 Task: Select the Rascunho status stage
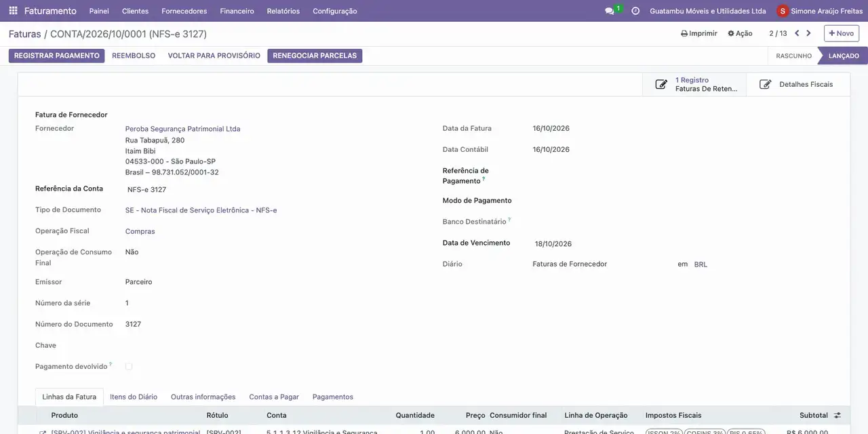(793, 56)
